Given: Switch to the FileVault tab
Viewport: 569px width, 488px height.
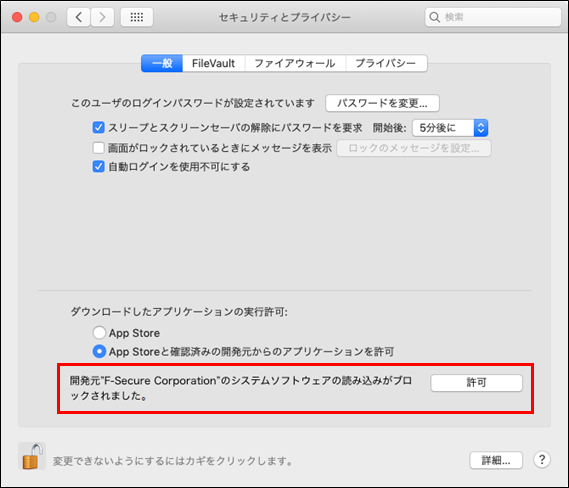Looking at the screenshot, I should coord(213,63).
